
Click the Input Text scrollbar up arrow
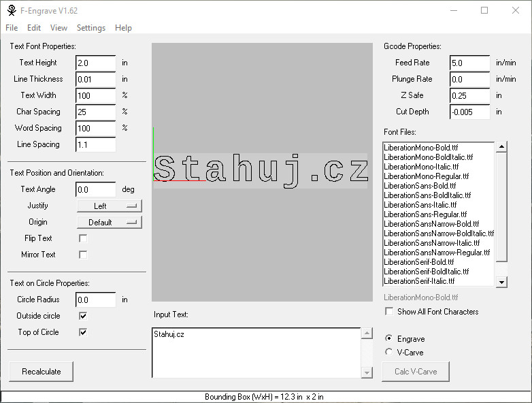(x=367, y=334)
